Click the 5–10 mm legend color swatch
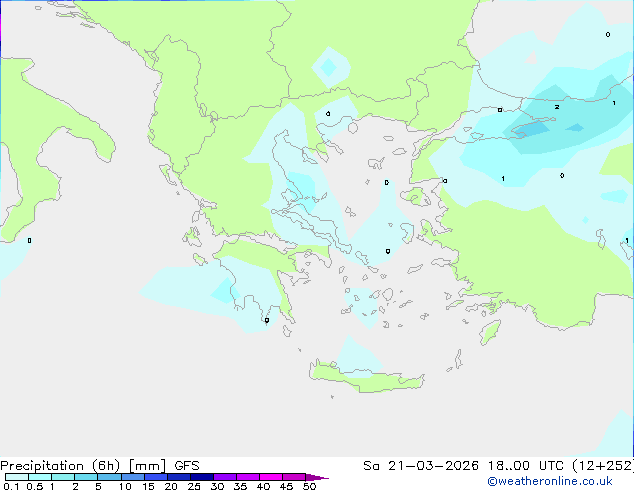Screen dimensions: 634x490 click(109, 477)
